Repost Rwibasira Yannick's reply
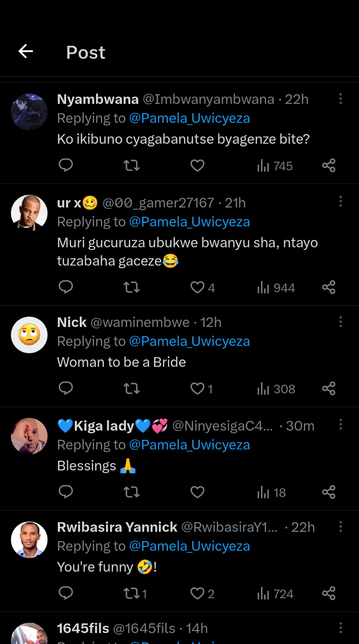Image resolution: width=359 pixels, height=644 pixels. [x=132, y=594]
